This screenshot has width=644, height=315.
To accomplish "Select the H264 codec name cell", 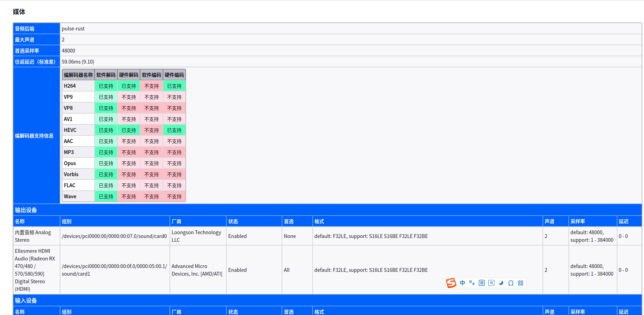I will pos(78,86).
